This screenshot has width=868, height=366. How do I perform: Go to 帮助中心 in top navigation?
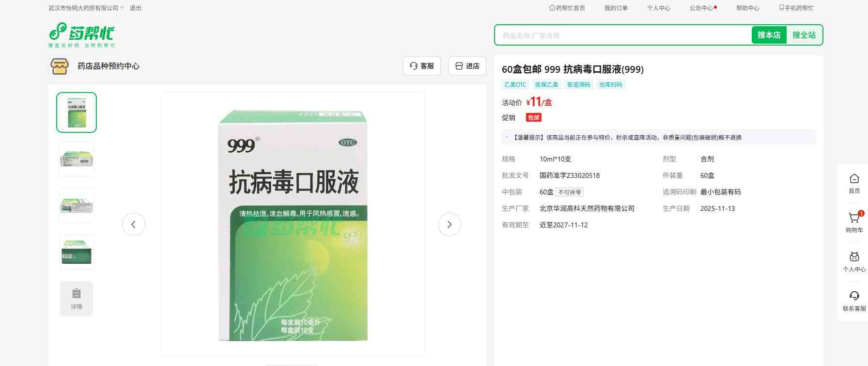tap(747, 8)
